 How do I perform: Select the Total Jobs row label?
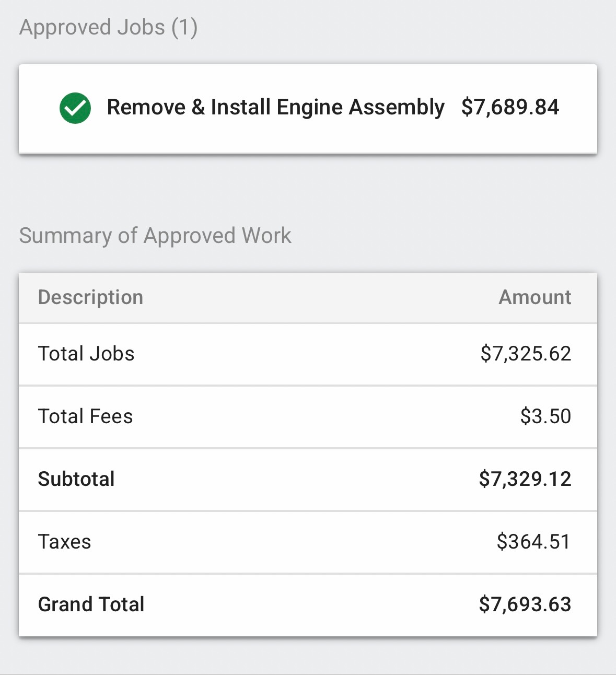click(x=86, y=354)
